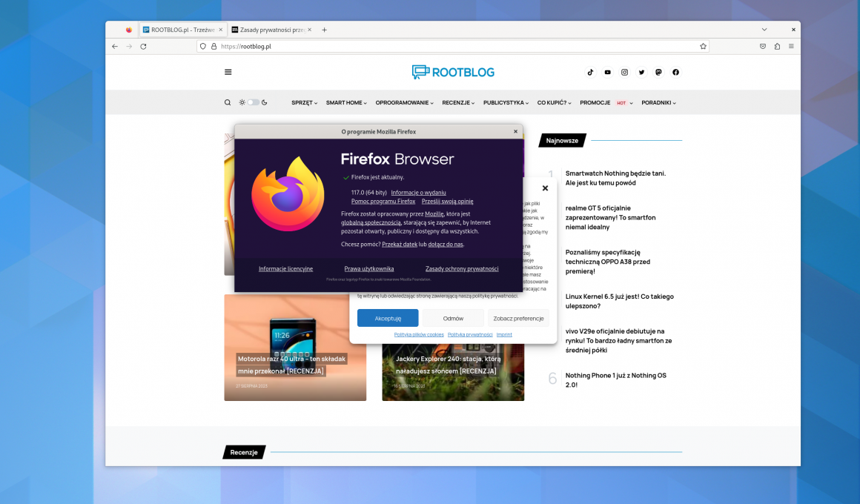Open ROOTBLOG's Twitter profile icon

point(641,72)
